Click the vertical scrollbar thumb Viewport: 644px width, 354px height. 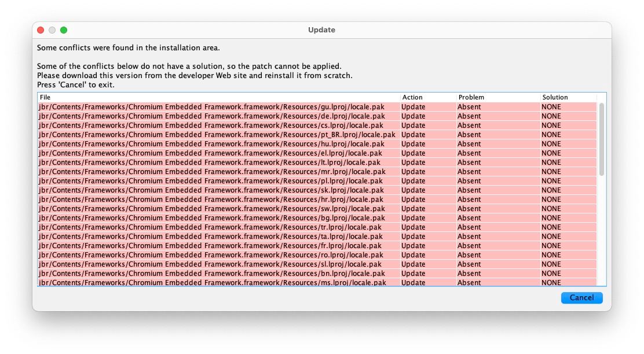pyautogui.click(x=602, y=139)
